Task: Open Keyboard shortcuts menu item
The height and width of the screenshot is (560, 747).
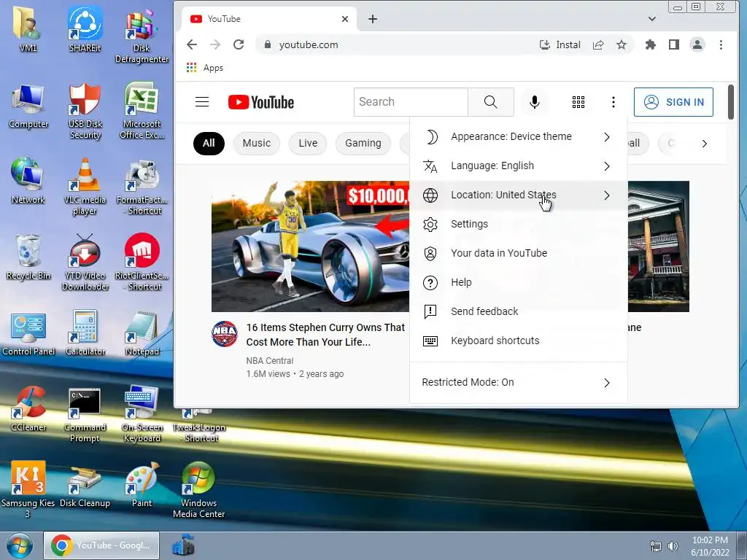Action: pos(518,341)
